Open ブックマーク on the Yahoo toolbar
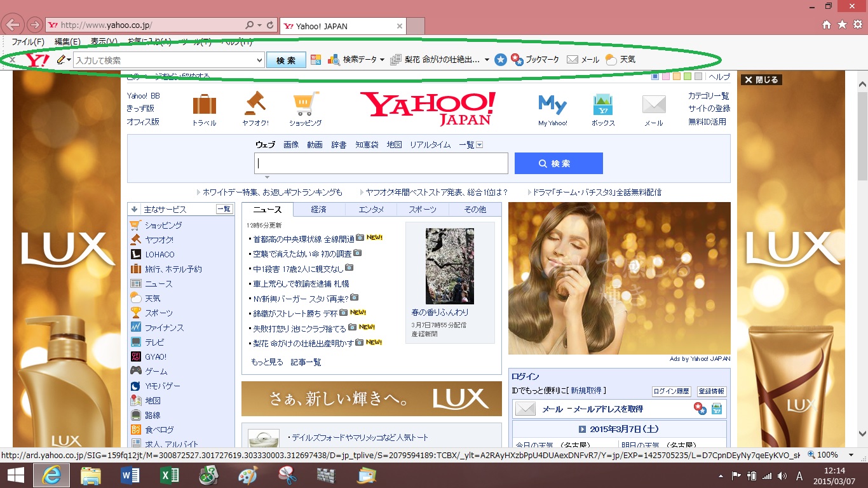 [x=535, y=60]
